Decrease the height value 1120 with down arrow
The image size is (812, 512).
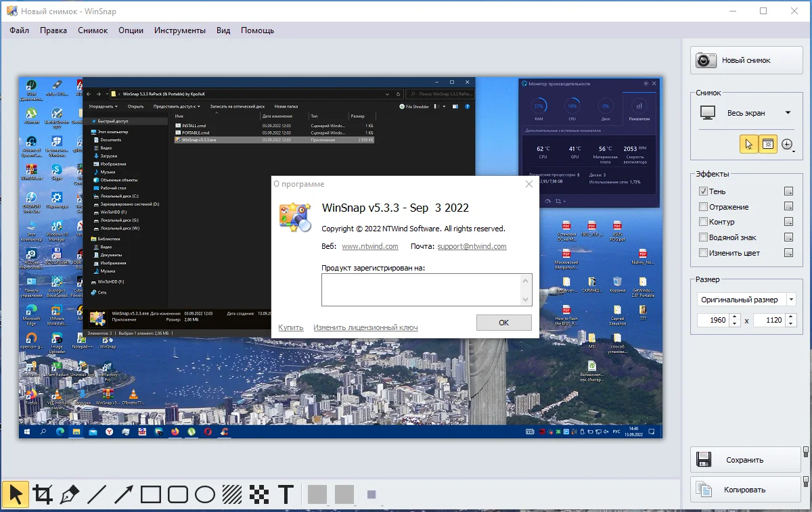pos(791,324)
